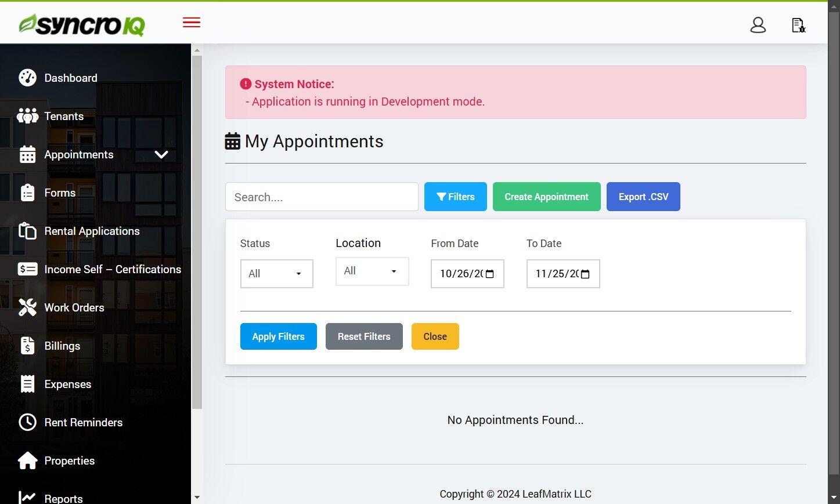The height and width of the screenshot is (504, 840).
Task: Click 'Copyright © 2024 LeafMatrix LLC' footer text
Action: pos(515,494)
